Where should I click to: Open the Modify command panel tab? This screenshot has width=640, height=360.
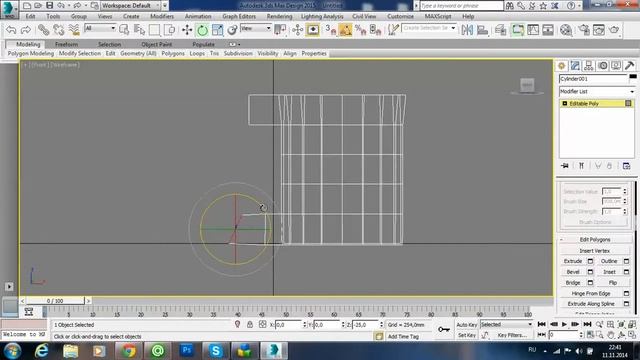coord(575,66)
